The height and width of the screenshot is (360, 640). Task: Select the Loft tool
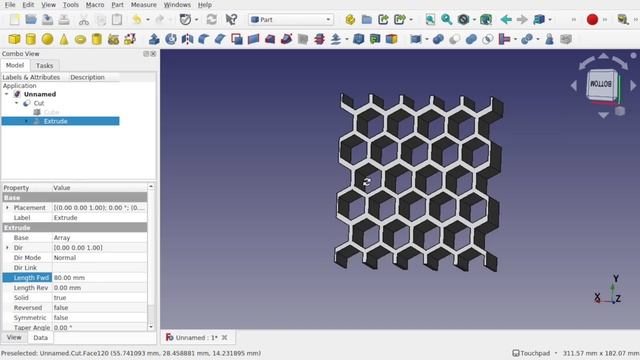click(x=270, y=39)
